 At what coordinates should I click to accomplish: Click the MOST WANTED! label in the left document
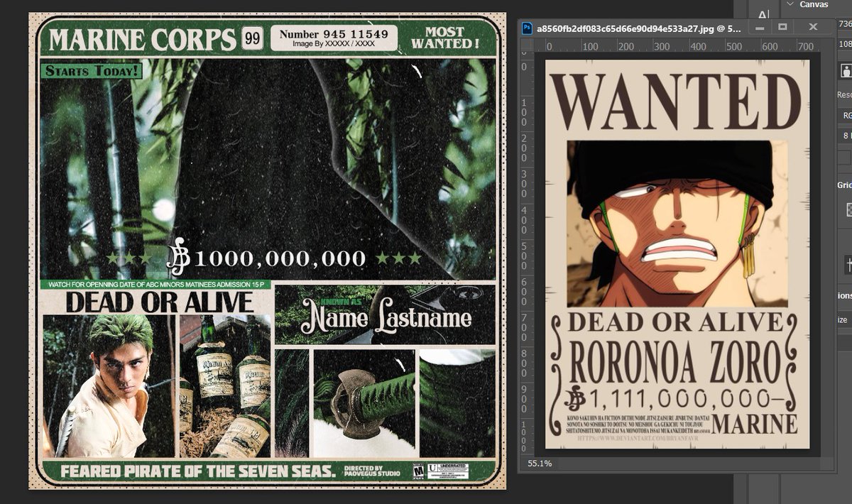pyautogui.click(x=444, y=38)
